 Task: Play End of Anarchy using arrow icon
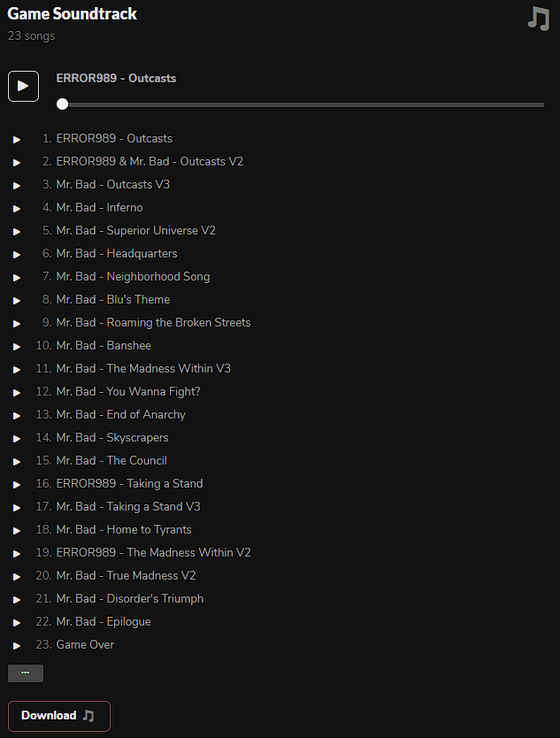tap(17, 416)
